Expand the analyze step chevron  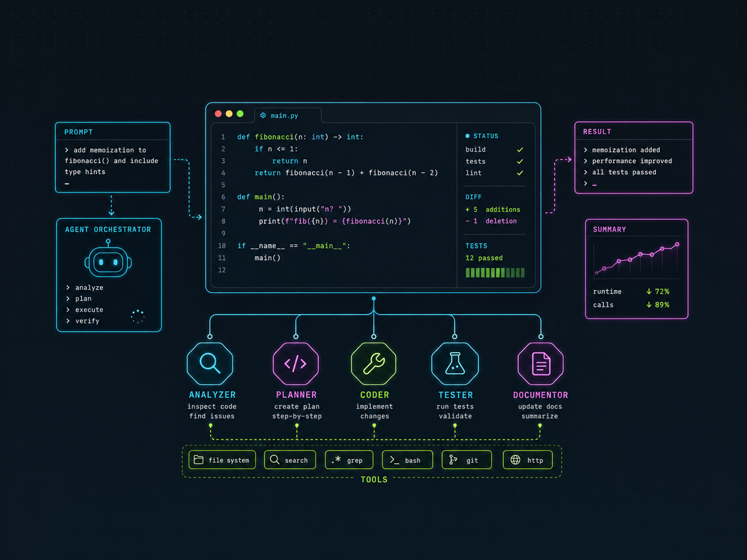[x=68, y=287]
